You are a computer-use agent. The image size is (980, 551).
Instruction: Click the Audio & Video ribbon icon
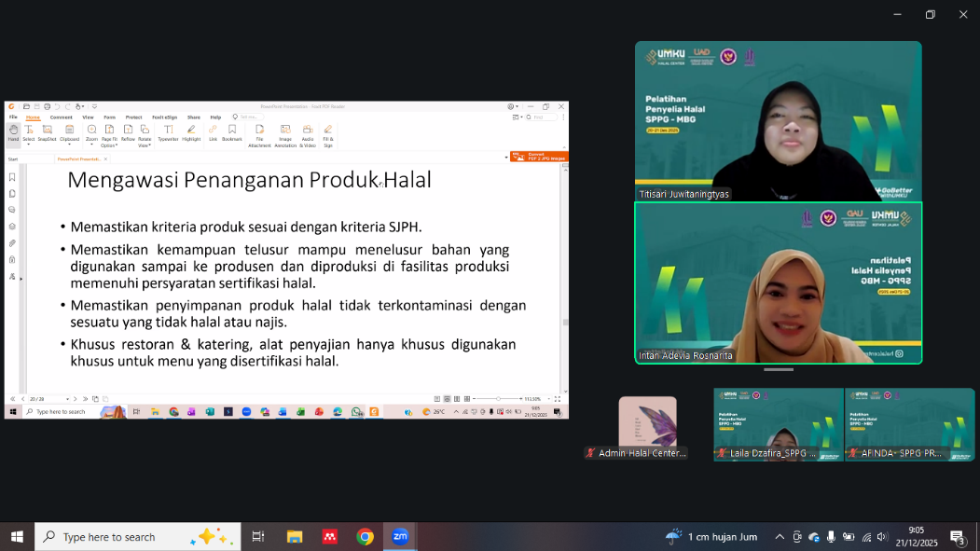coord(308,134)
